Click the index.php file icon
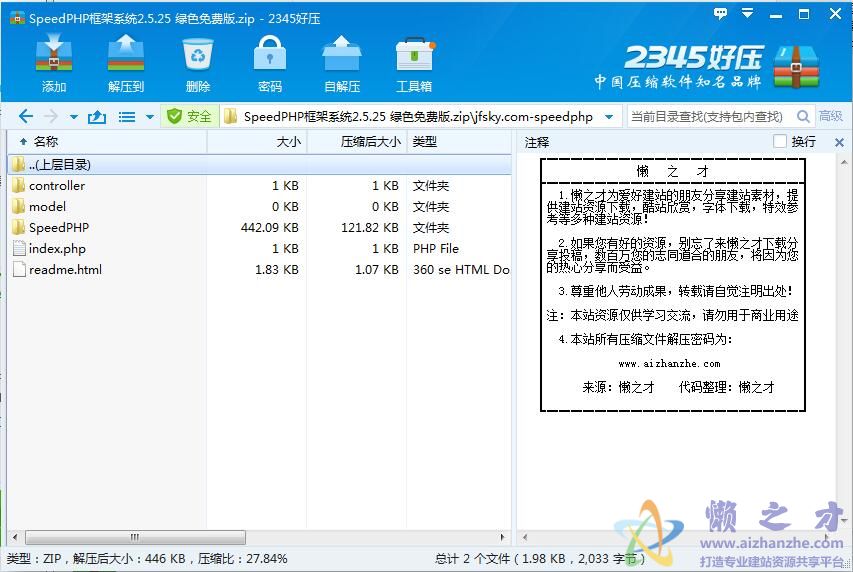Viewport: 853px width, 572px height. pyautogui.click(x=19, y=248)
